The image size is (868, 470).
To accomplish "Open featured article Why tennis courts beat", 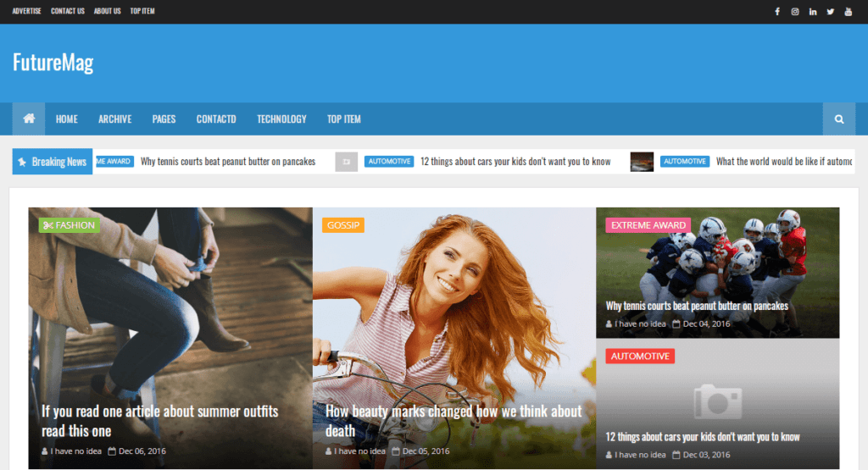I will (x=697, y=306).
